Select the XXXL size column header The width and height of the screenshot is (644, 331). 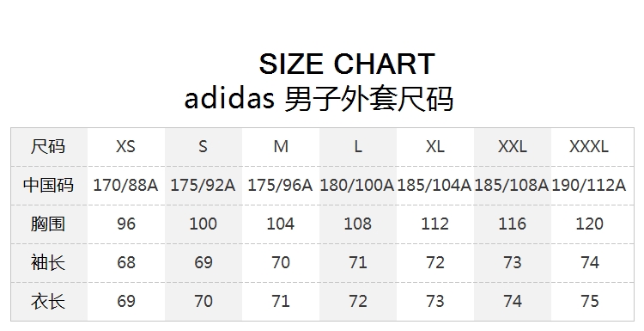pos(589,146)
